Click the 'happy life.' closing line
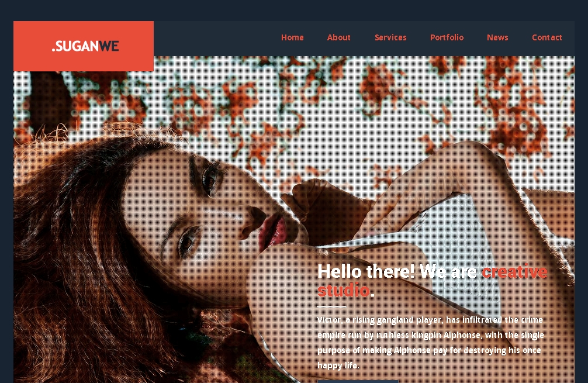The width and height of the screenshot is (588, 383). [338, 365]
